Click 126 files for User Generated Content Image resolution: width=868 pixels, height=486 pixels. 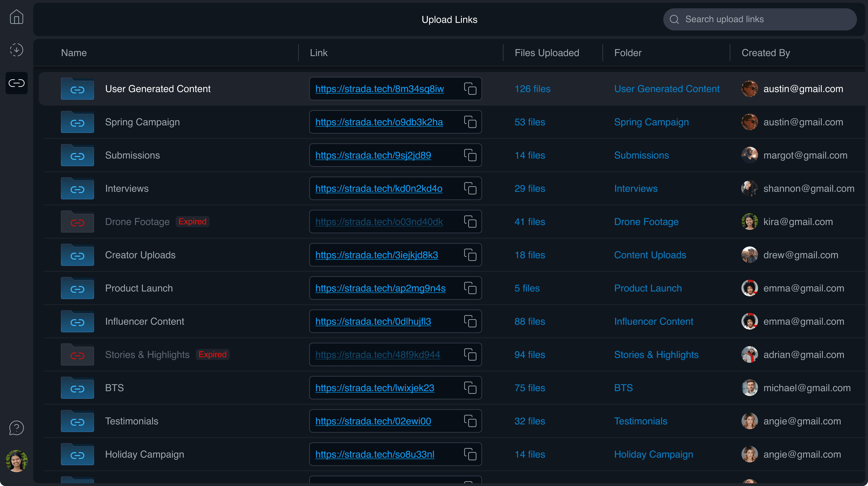click(x=532, y=89)
